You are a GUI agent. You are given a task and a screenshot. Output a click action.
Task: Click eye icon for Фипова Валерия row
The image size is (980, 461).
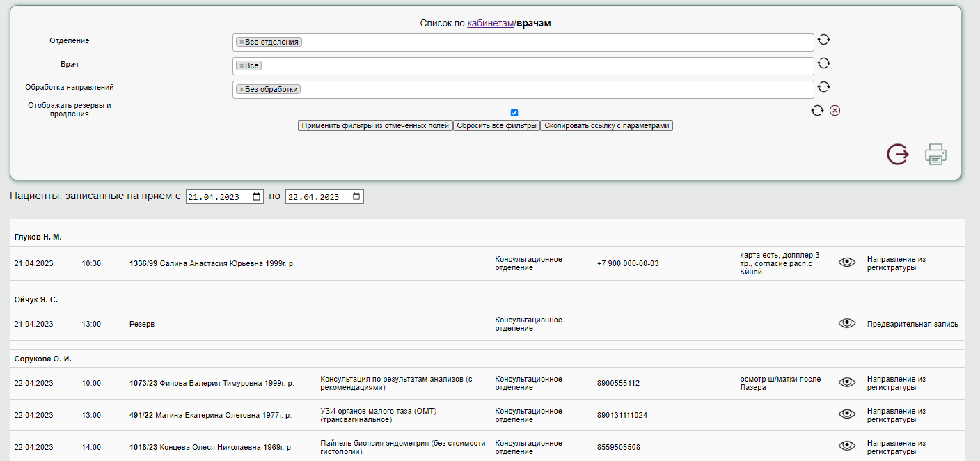(x=846, y=382)
